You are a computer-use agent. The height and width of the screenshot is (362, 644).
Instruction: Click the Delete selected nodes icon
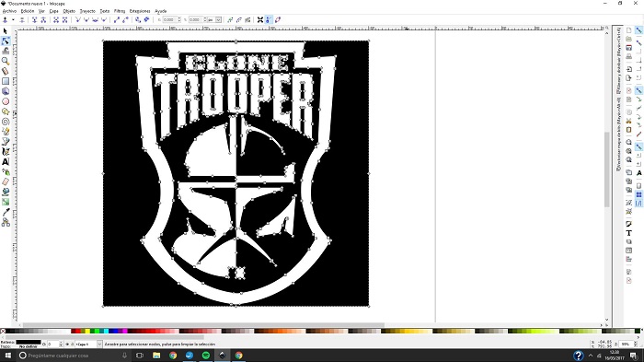click(22, 19)
